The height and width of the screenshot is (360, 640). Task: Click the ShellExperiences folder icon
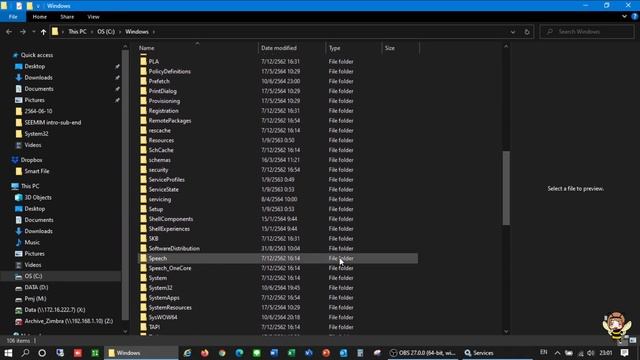(143, 229)
